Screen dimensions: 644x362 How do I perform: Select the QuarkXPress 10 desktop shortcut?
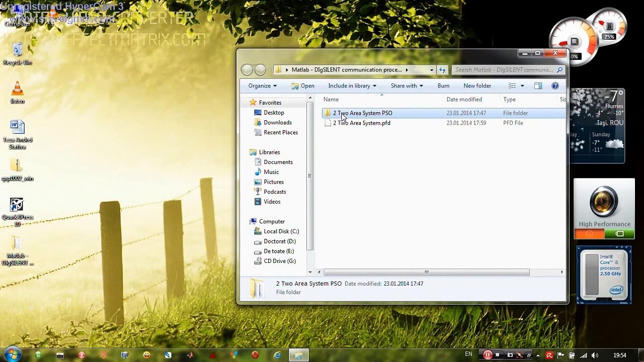point(17,212)
